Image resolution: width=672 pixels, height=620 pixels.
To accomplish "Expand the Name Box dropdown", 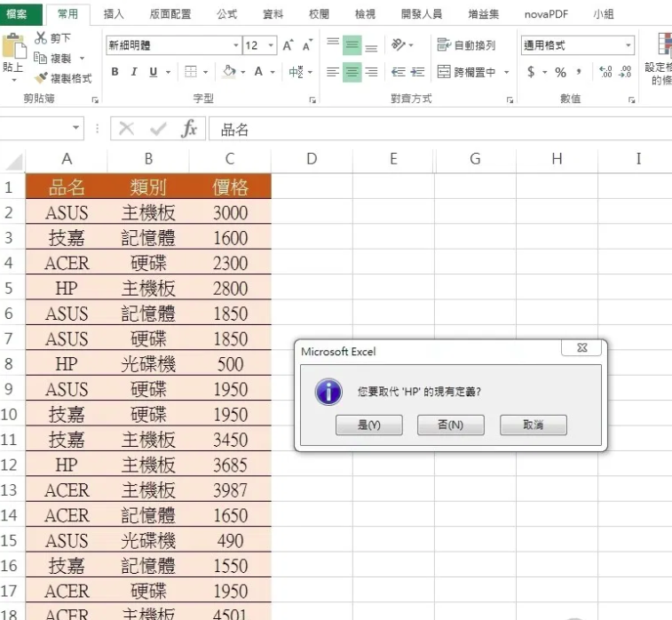I will pyautogui.click(x=75, y=127).
